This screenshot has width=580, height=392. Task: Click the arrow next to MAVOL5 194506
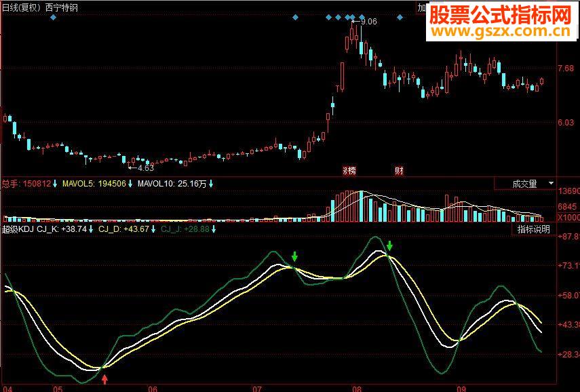[130, 184]
